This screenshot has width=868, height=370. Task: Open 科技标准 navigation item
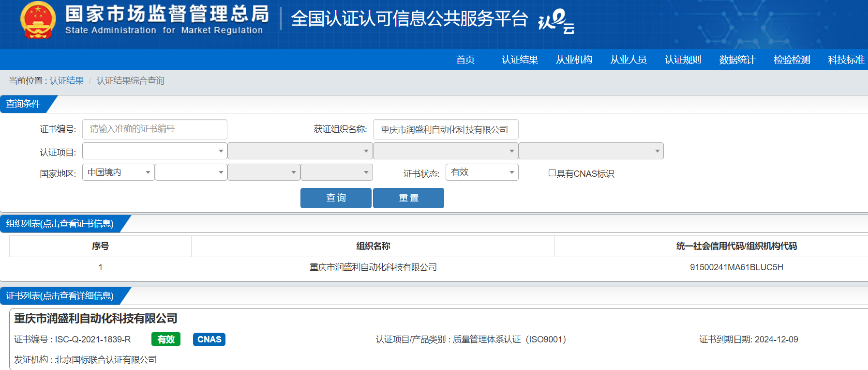[846, 60]
